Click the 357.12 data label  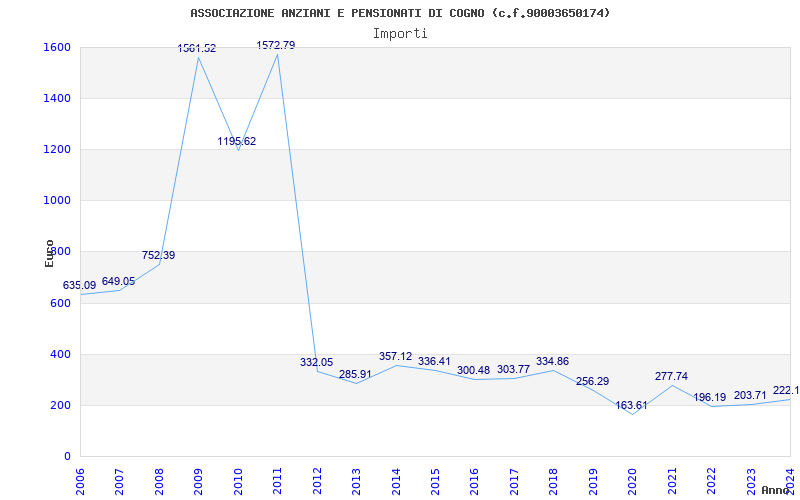pos(395,356)
